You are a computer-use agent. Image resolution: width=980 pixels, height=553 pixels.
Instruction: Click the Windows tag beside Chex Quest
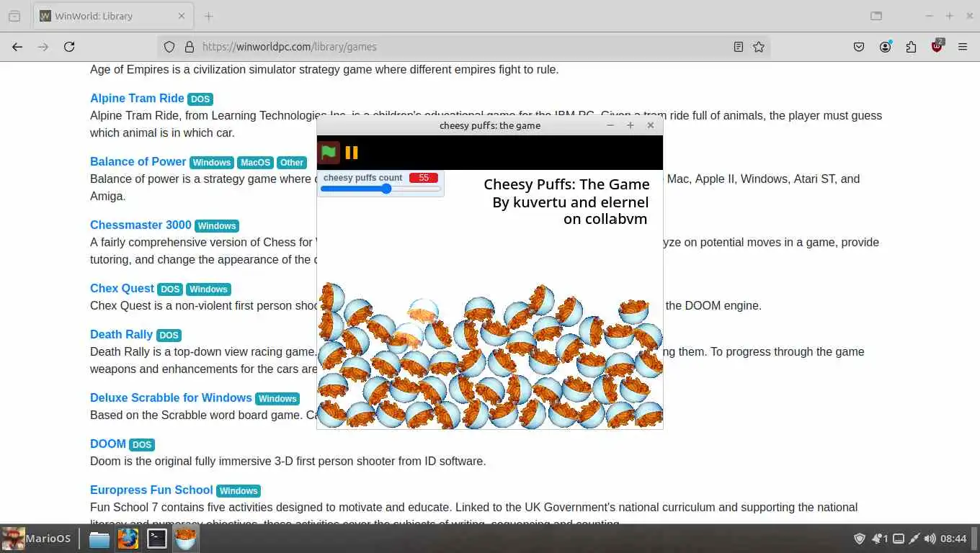point(208,289)
